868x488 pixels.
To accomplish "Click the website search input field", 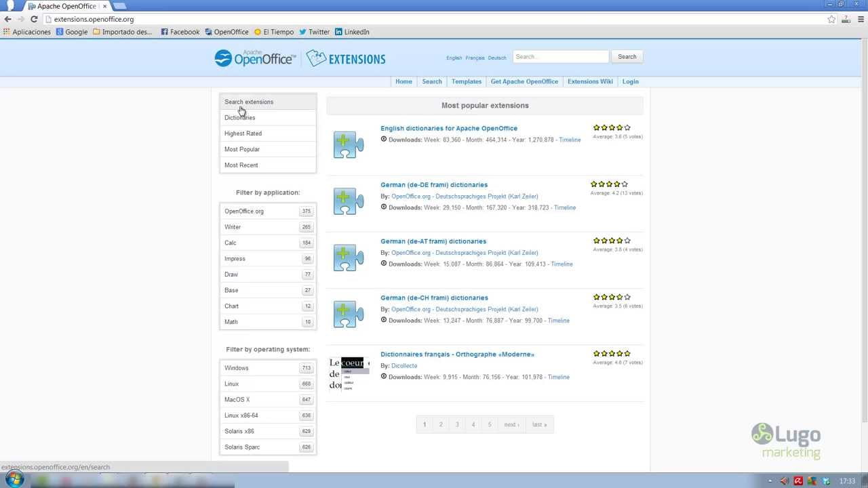I will point(561,57).
